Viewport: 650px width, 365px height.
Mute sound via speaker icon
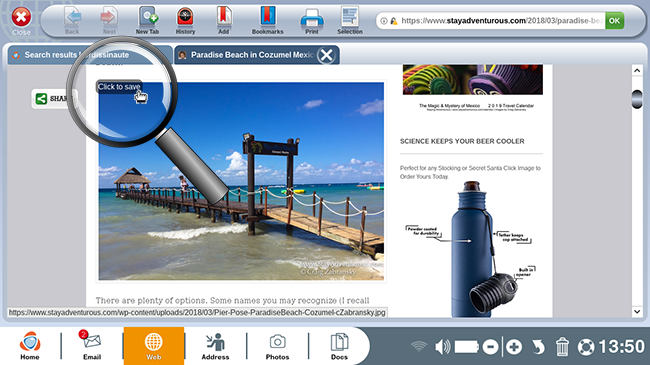442,347
